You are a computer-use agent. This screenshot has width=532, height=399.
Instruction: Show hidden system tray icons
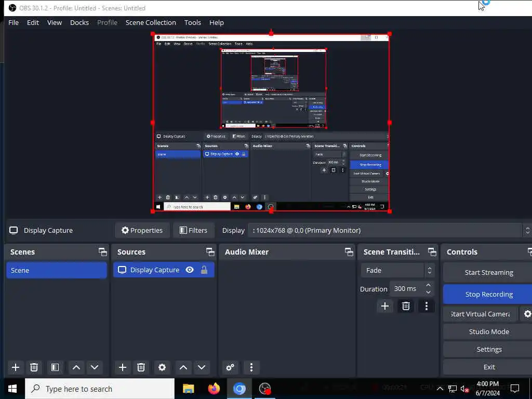[440, 389]
